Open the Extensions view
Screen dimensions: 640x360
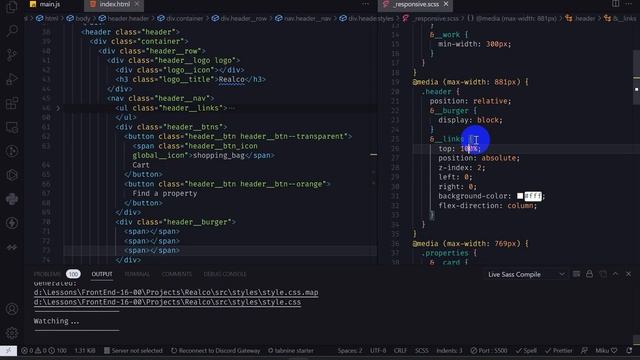coord(12,103)
